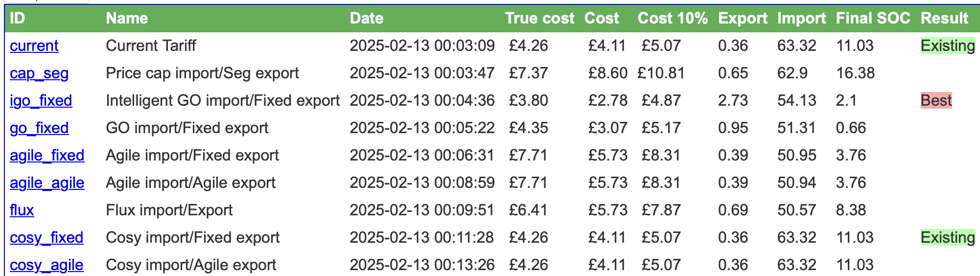The height and width of the screenshot is (276, 980).
Task: Open the cosy_agile tariff link
Action: point(47,265)
